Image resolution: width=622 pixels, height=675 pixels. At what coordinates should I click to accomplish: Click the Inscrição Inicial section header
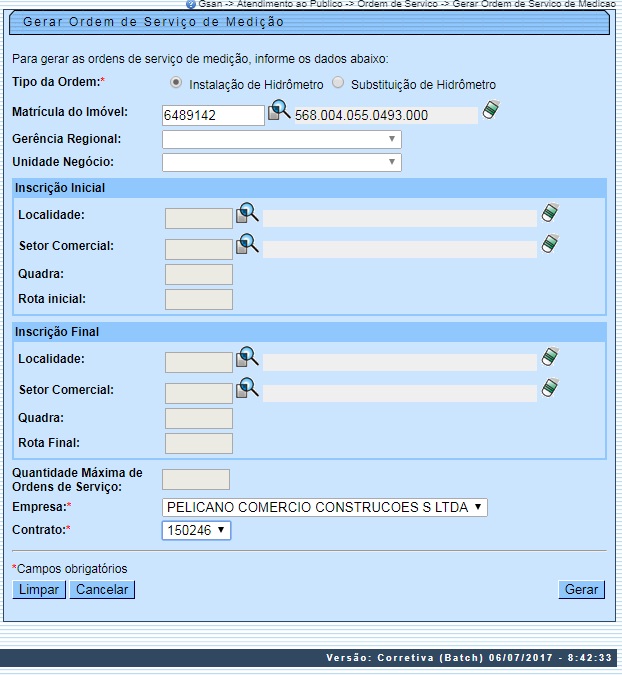[309, 188]
